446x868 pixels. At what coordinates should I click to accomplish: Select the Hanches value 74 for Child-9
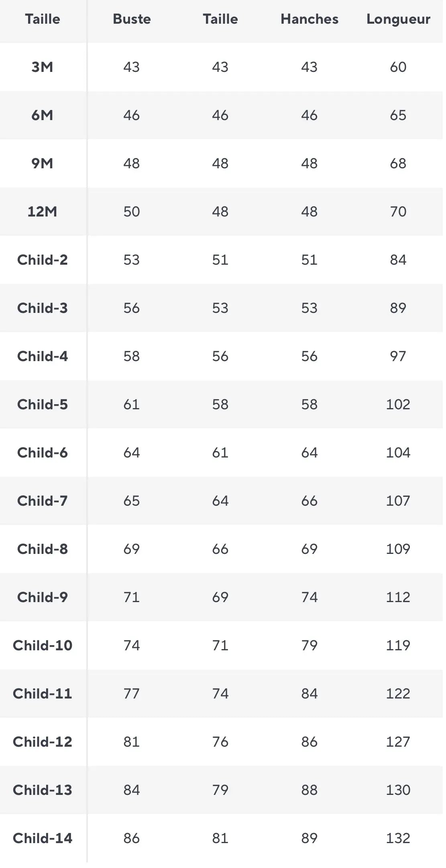309,597
